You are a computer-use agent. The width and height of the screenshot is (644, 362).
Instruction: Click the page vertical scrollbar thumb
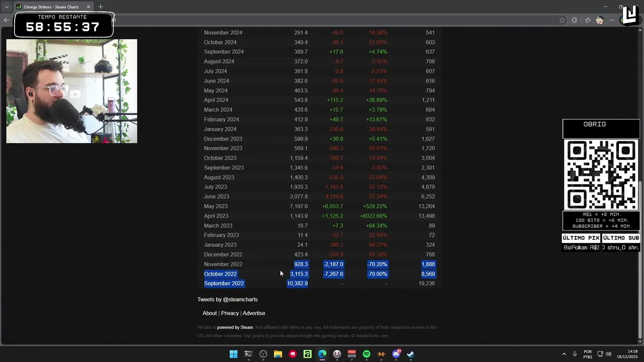pyautogui.click(x=640, y=259)
